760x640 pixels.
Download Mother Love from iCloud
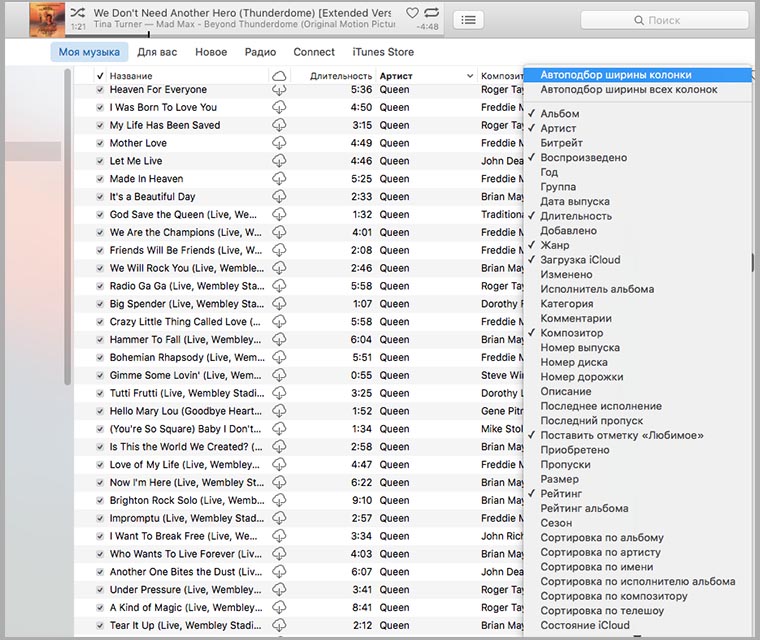coord(279,143)
